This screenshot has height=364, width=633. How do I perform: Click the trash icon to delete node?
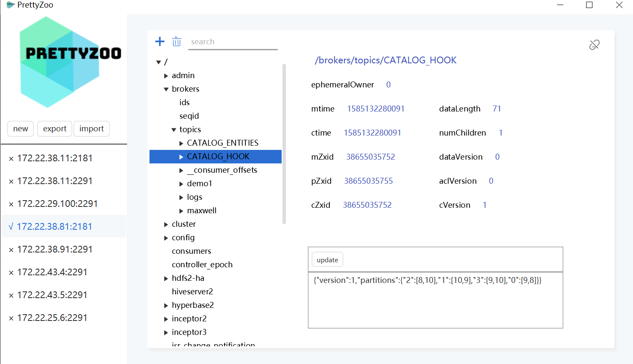coord(177,41)
